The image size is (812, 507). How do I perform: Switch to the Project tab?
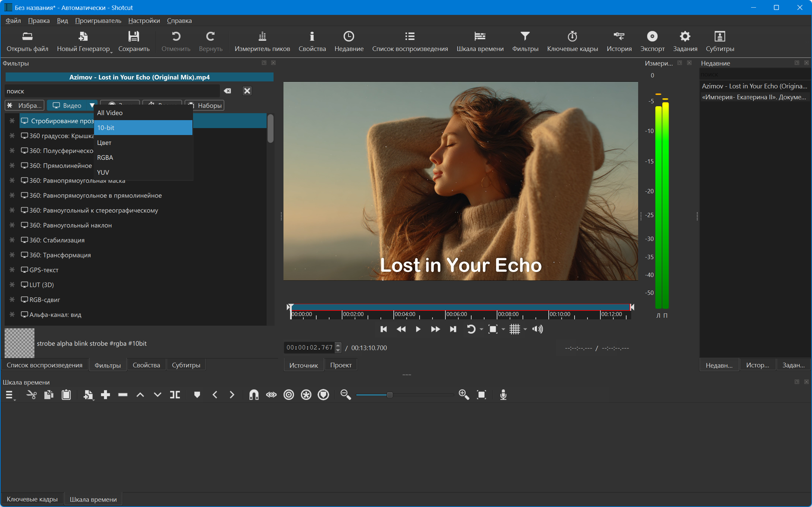pyautogui.click(x=340, y=365)
